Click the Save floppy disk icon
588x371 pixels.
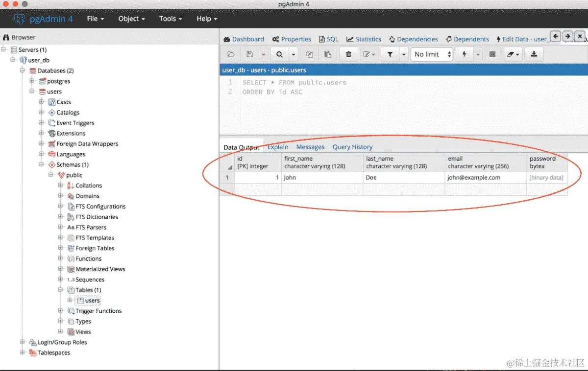(250, 54)
